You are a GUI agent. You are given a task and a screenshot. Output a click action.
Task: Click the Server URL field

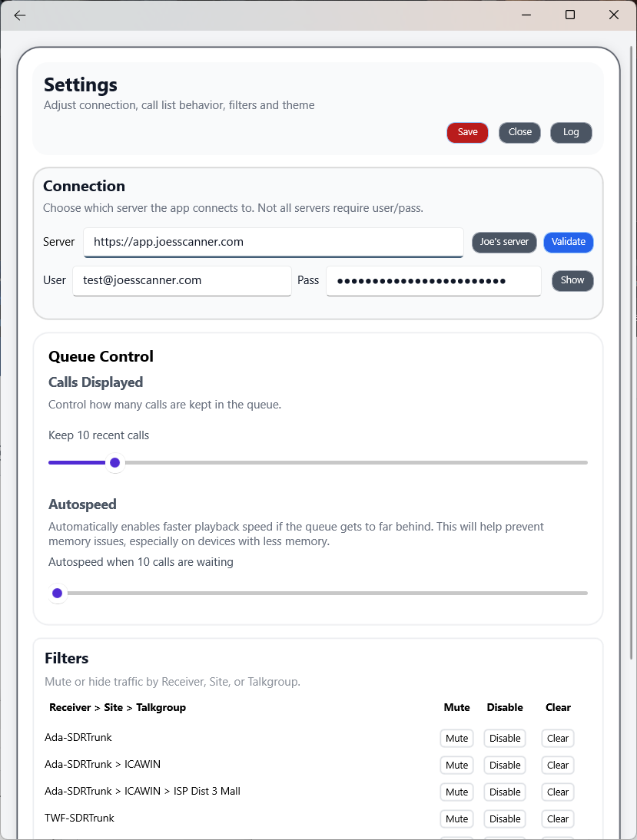coord(273,242)
